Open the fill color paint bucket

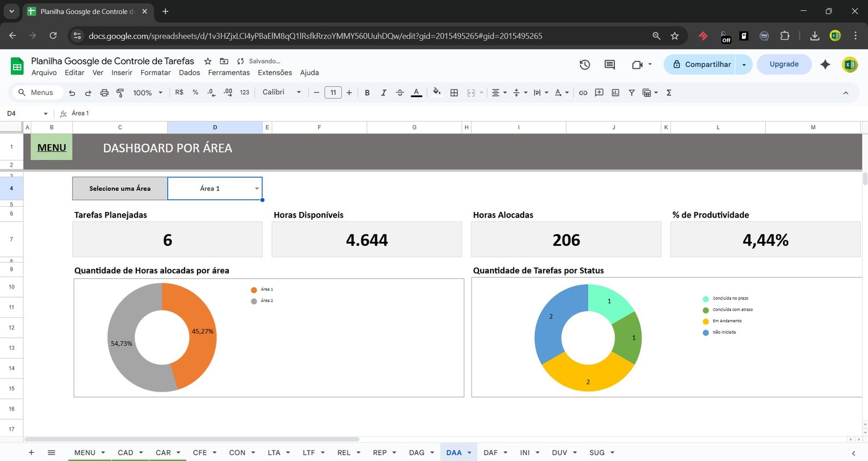437,92
